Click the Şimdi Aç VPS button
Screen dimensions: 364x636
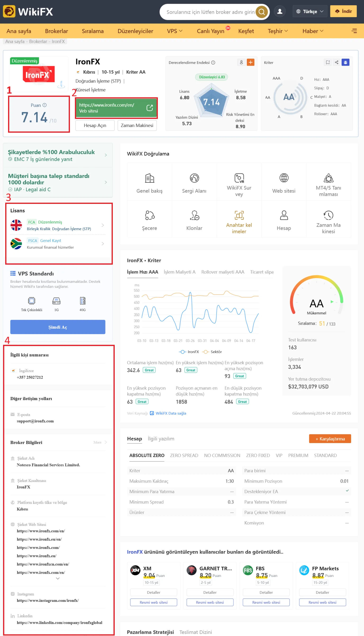click(58, 327)
